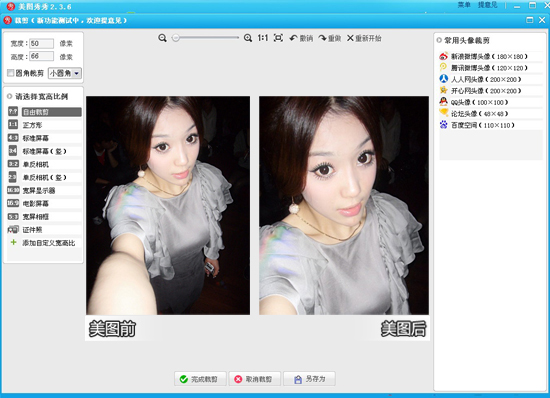Choose the 证件照 ID photo icon

(13, 230)
